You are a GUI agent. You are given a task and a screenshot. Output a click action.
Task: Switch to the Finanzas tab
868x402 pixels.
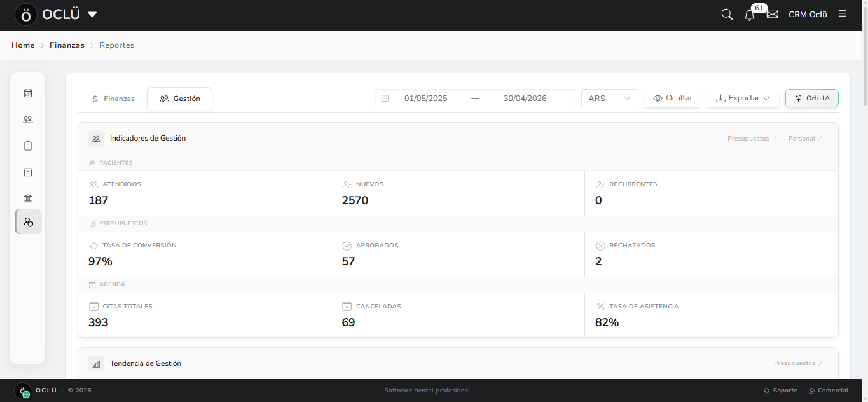pos(113,99)
